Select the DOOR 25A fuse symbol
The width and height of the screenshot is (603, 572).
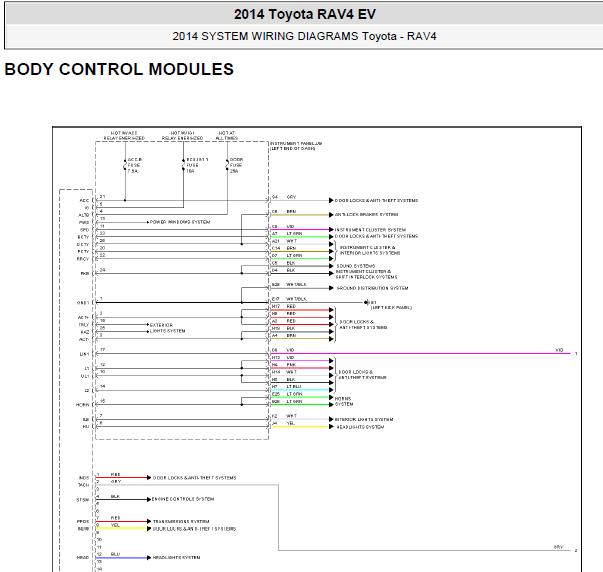pos(227,165)
